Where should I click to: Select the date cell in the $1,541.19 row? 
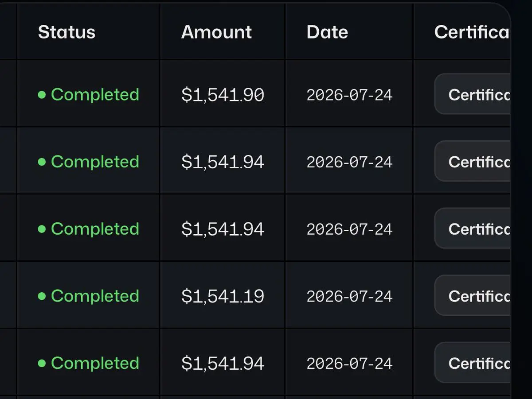click(x=349, y=296)
